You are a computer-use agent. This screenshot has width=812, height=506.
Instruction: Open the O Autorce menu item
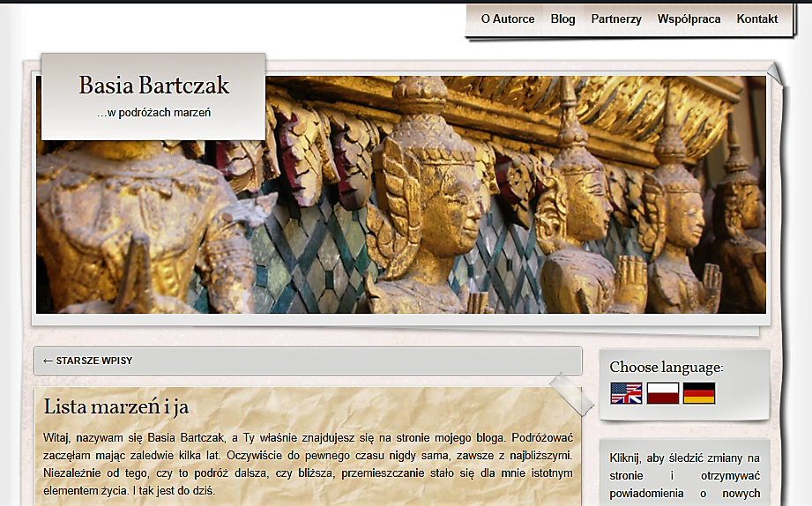pyautogui.click(x=507, y=19)
